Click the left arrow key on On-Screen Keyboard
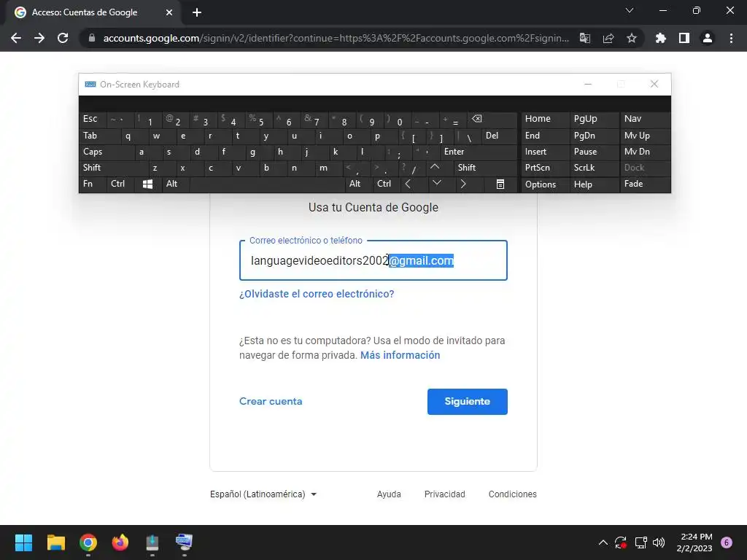 coord(409,184)
